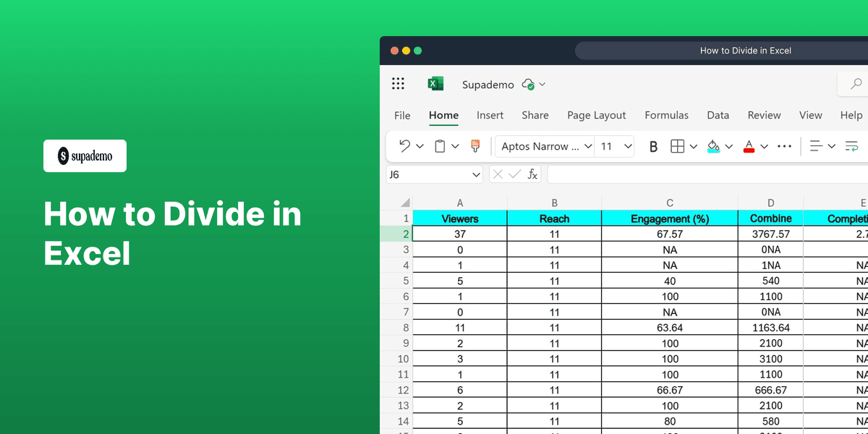
Task: Open the Fill Color dropdown arrow
Action: [x=729, y=146]
